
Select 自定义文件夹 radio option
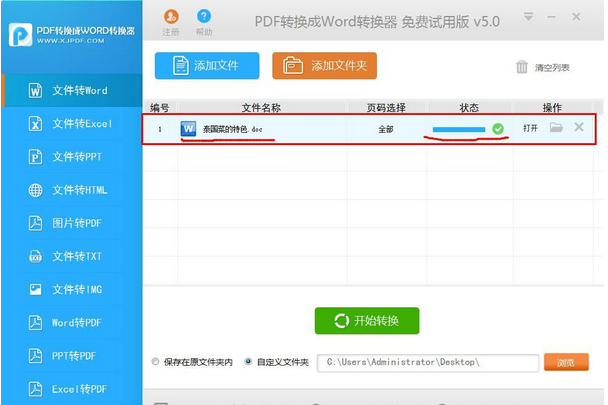(248, 362)
